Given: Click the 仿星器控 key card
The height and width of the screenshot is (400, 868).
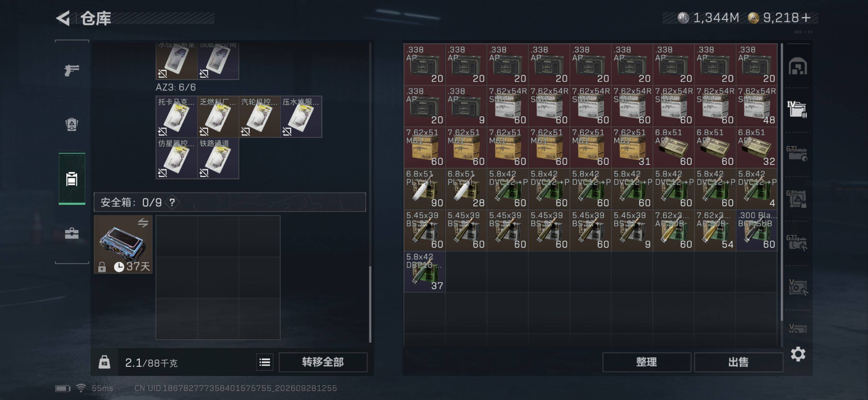Looking at the screenshot, I should point(177,158).
